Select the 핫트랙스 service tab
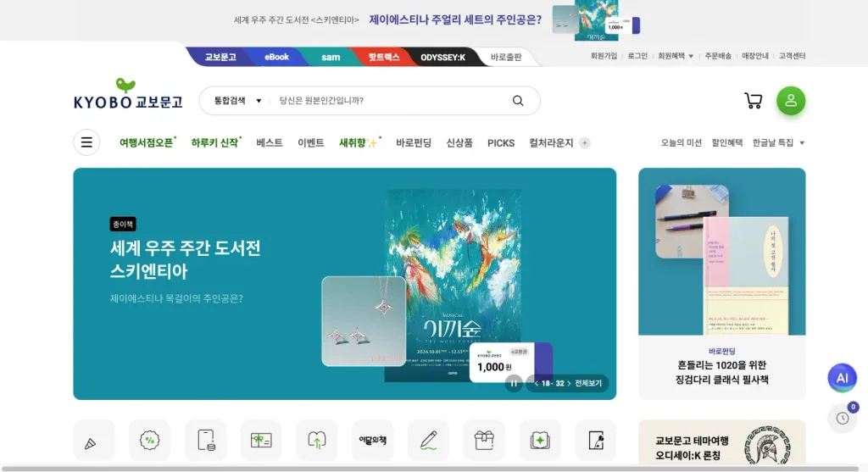This screenshot has width=868, height=472. click(384, 57)
